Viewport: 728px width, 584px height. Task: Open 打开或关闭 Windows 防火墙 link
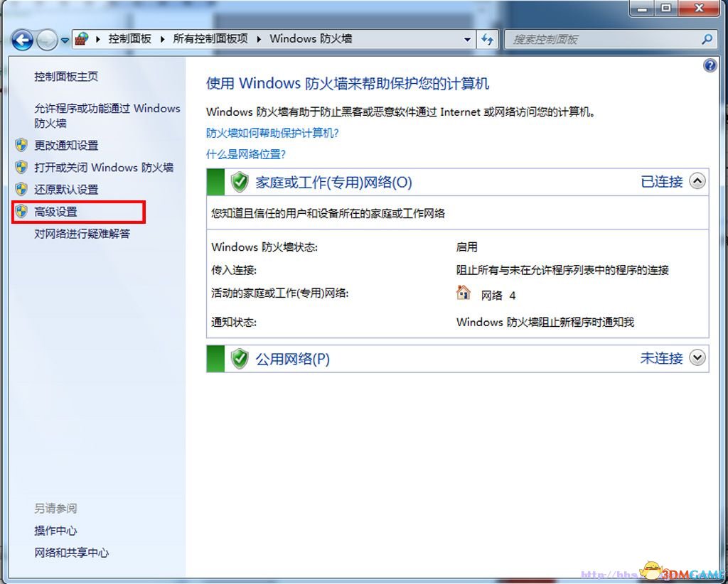point(104,167)
